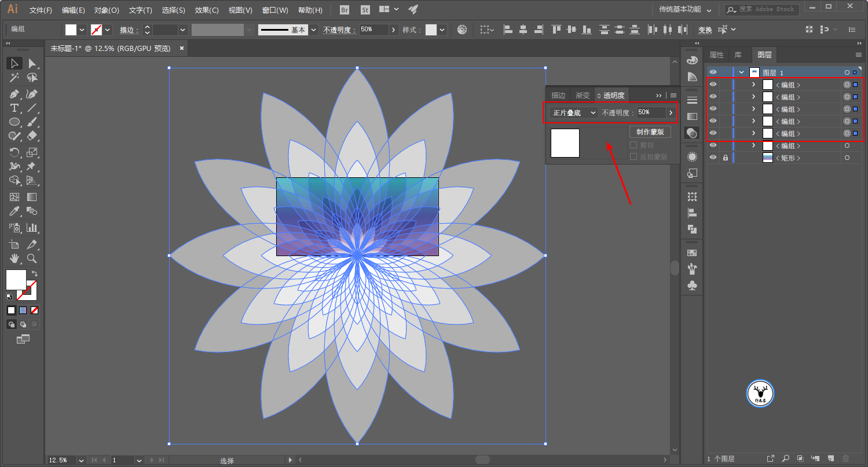Click the 不透明度 link in the control bar
The height and width of the screenshot is (467, 868).
[x=339, y=30]
